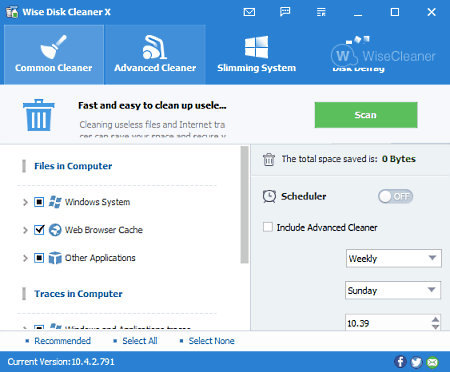Click the blue recycle bin icon
The height and width of the screenshot is (372, 450).
point(39,115)
